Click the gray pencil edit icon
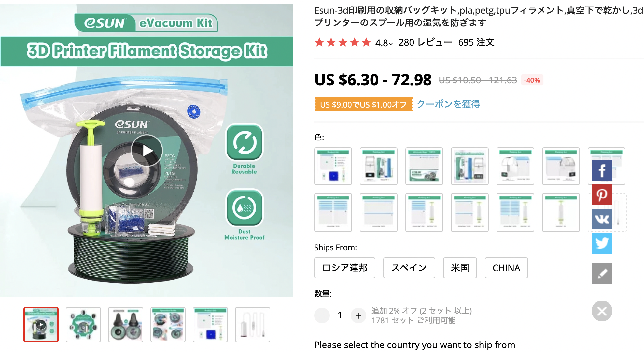The height and width of the screenshot is (352, 644). pos(602,274)
